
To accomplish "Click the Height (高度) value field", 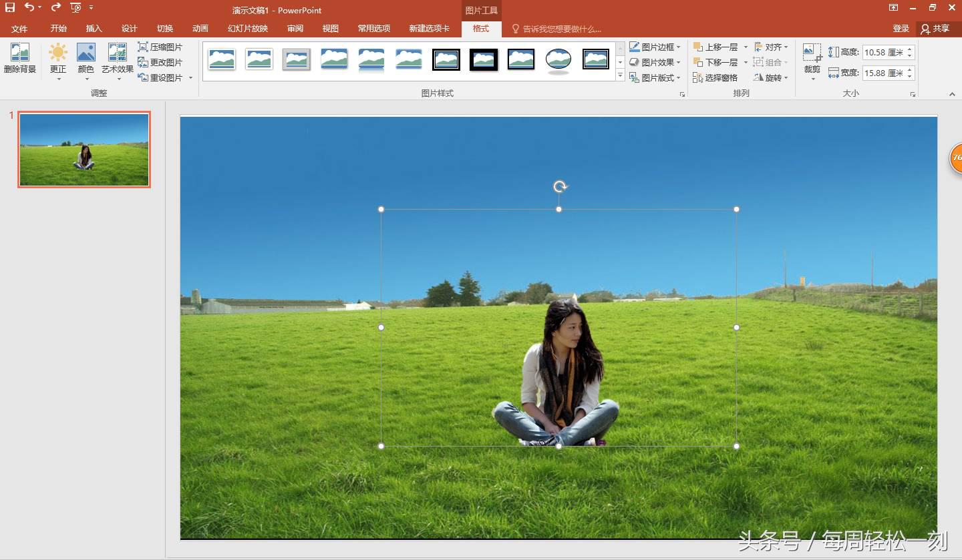I will coord(883,52).
